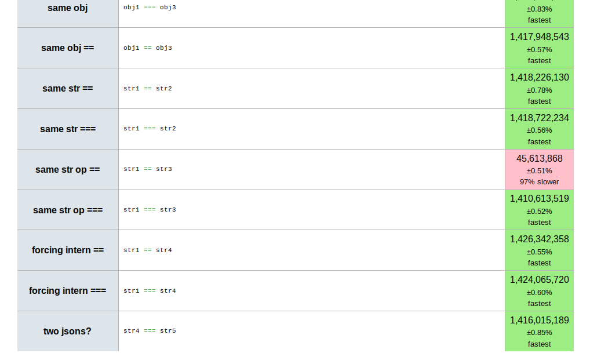
Task: Click the '97% slower' label
Action: pyautogui.click(x=539, y=182)
